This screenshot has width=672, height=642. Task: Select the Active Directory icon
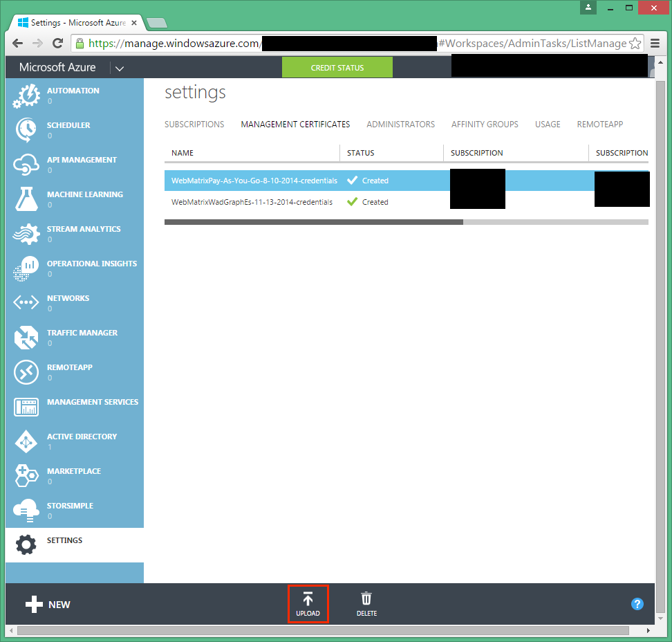(x=26, y=441)
